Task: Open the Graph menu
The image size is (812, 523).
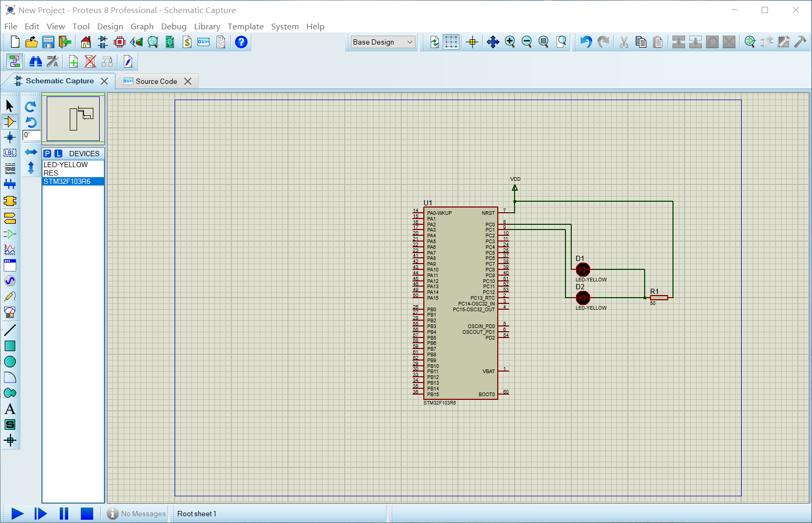Action: pos(142,26)
